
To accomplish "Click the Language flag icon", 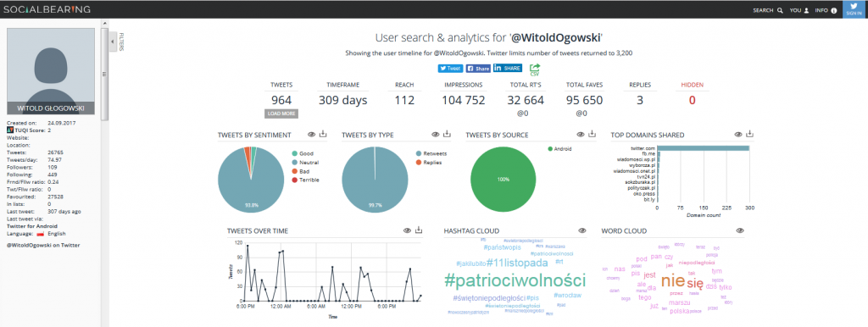I will click(x=41, y=235).
